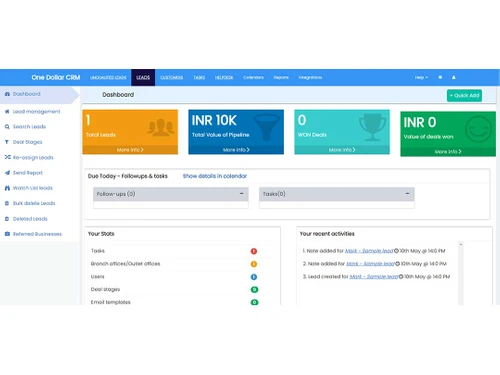500x375 pixels.
Task: Click the trophy icon on WON Deals card
Action: click(x=372, y=127)
